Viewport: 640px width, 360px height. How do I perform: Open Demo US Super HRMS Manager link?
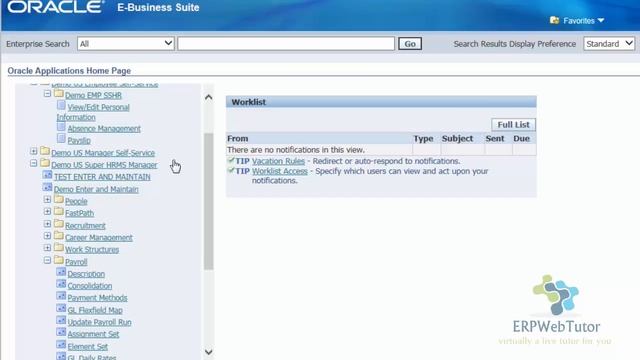tap(104, 165)
